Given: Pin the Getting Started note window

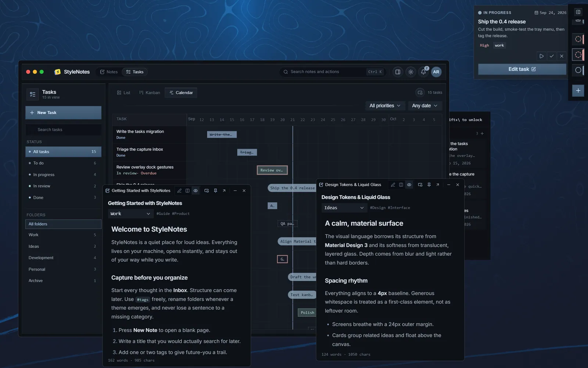Looking at the screenshot, I should point(215,191).
